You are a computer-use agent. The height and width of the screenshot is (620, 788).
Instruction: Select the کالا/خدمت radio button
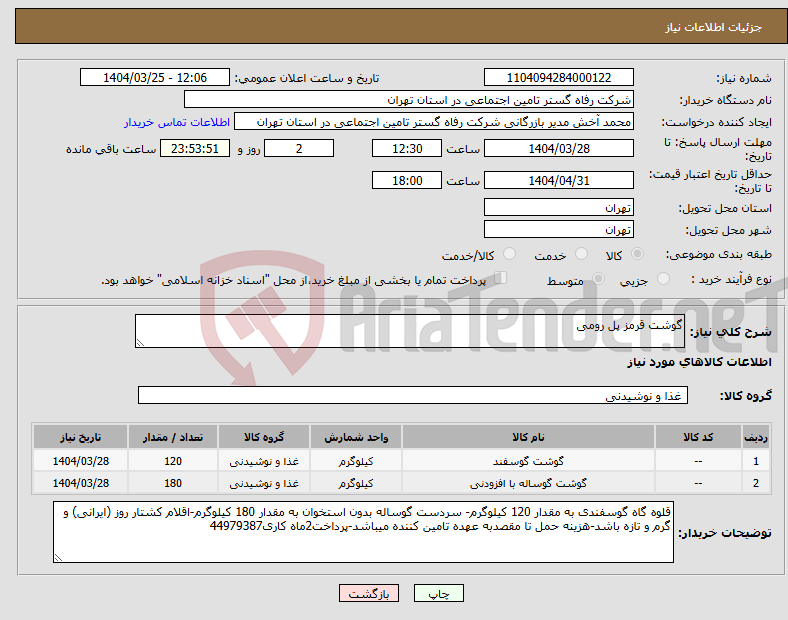510,254
